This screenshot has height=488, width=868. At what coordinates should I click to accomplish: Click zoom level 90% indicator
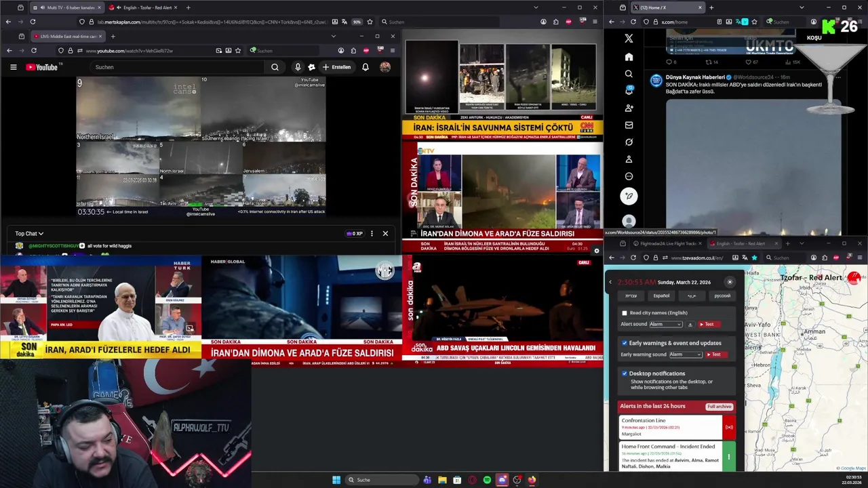(x=357, y=22)
